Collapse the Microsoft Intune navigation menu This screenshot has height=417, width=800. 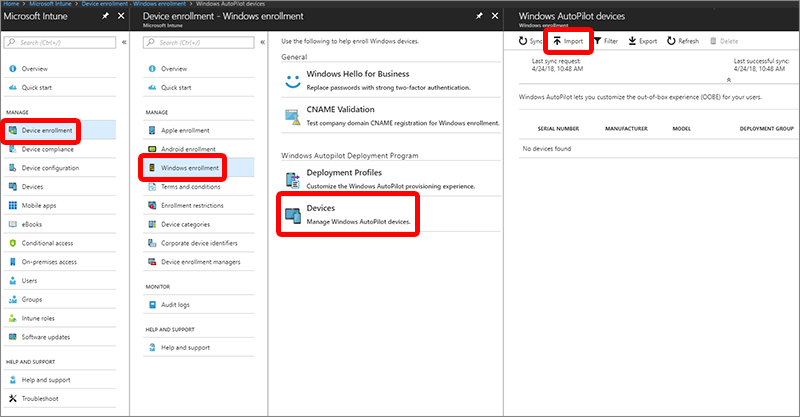[124, 42]
